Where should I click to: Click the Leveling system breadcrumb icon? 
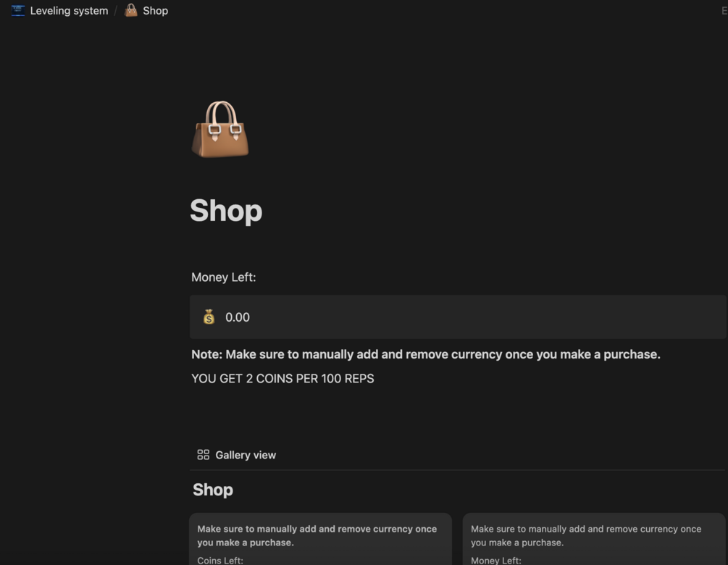click(18, 11)
